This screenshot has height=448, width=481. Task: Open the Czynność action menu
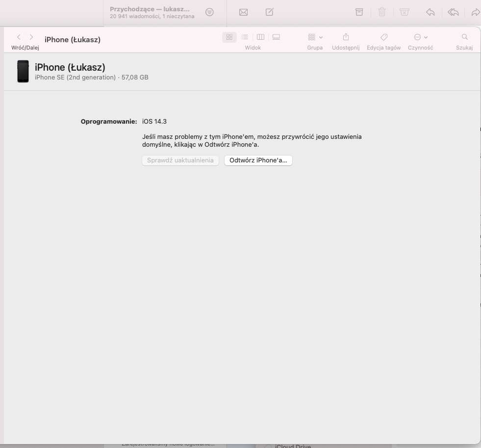click(x=421, y=37)
